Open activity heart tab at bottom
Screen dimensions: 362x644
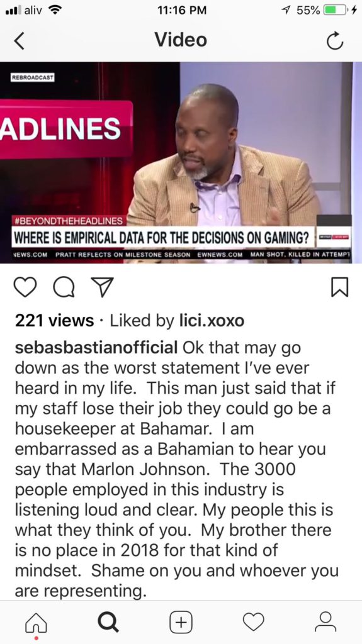pyautogui.click(x=253, y=622)
